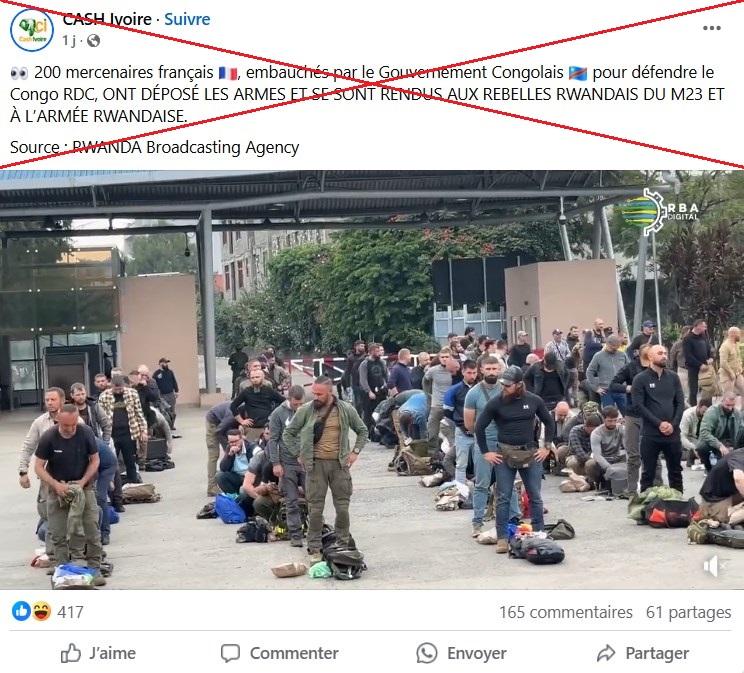
Task: Click the WhatsApp icon beside Envoyer
Action: 427,654
